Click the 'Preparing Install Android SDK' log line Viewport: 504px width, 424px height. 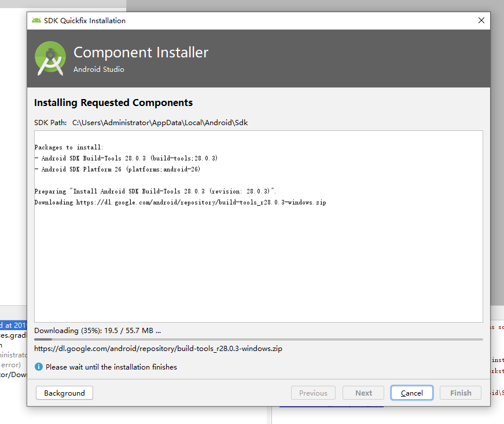coord(155,191)
